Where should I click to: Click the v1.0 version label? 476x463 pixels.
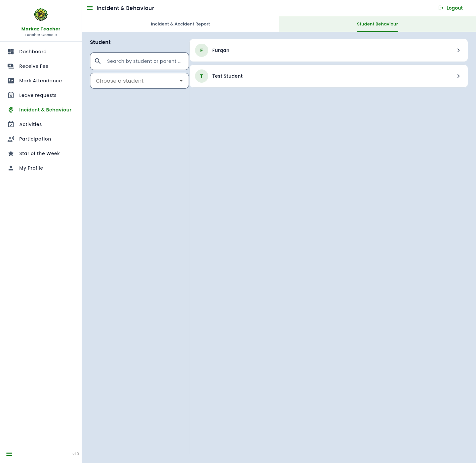76,454
